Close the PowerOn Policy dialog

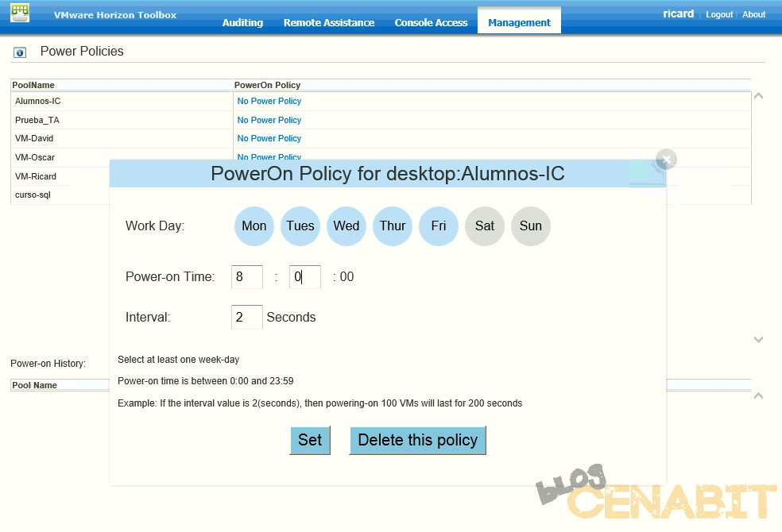pos(666,160)
